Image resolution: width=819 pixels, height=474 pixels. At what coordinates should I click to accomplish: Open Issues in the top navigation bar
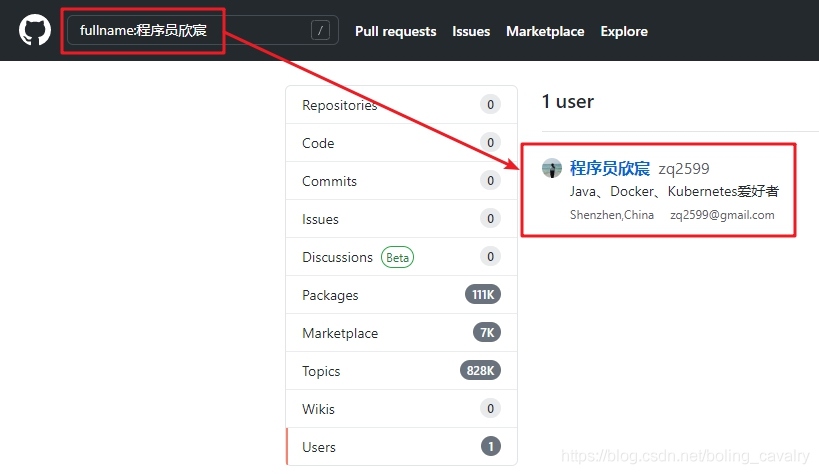(x=471, y=31)
